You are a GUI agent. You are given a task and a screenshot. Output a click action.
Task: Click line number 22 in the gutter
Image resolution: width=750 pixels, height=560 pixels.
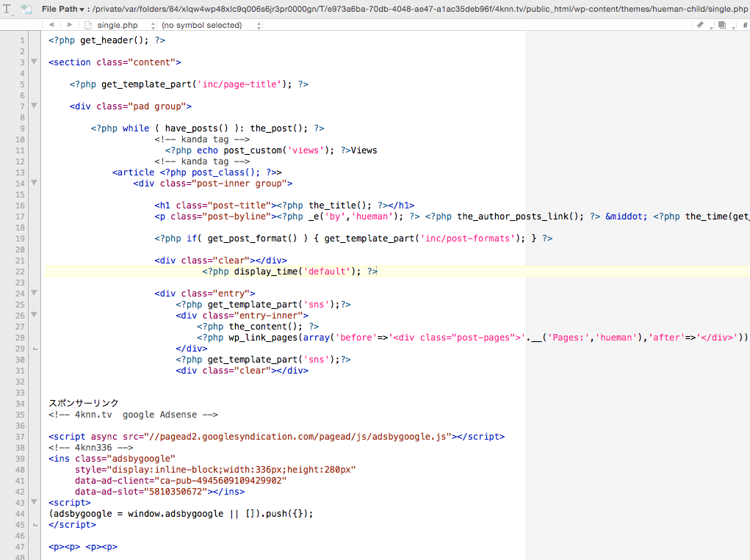(x=20, y=272)
